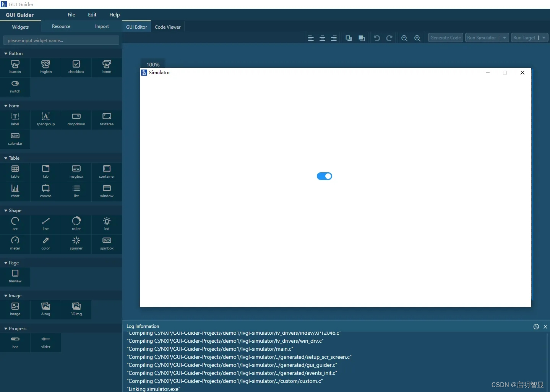The height and width of the screenshot is (392, 550).
Task: Collapse the Image widget group
Action: tap(6, 296)
